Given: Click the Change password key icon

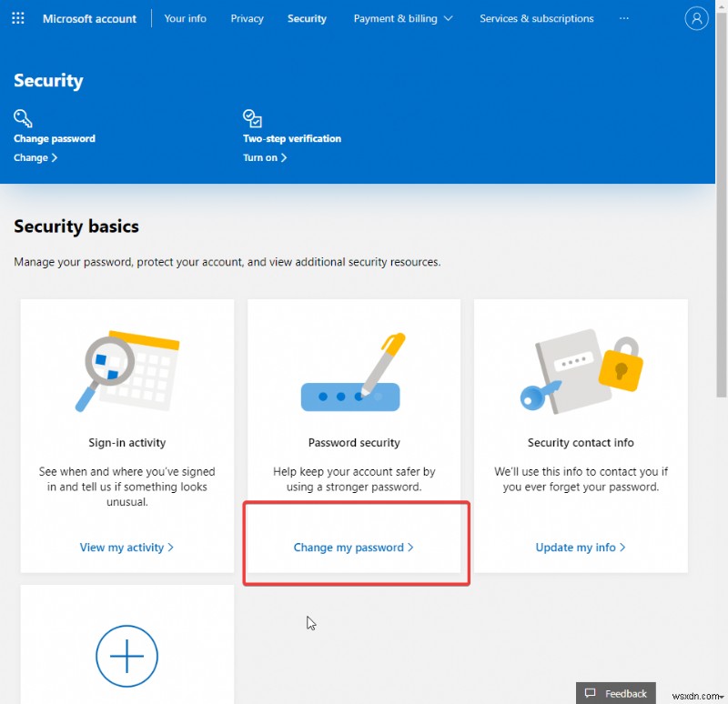Looking at the screenshot, I should (22, 117).
